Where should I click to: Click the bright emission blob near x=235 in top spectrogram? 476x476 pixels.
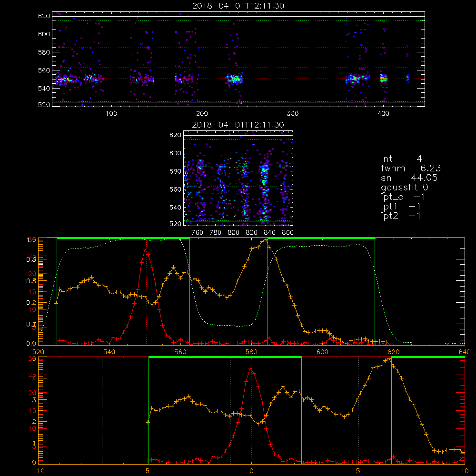pyautogui.click(x=234, y=79)
